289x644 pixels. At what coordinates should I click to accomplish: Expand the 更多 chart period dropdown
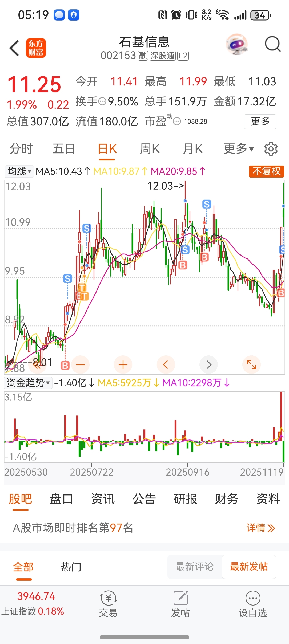pyautogui.click(x=239, y=149)
